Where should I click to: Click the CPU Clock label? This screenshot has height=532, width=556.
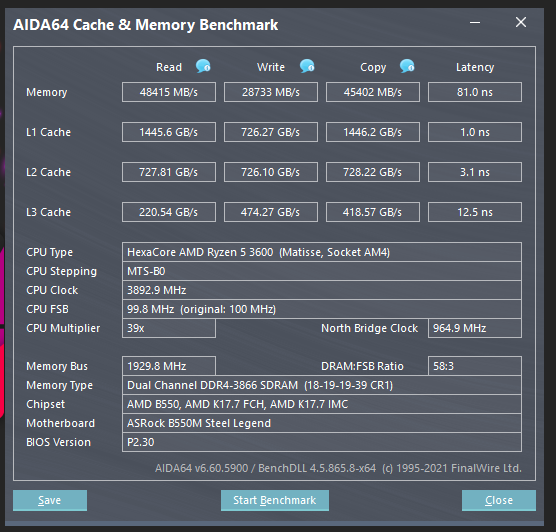(x=52, y=290)
